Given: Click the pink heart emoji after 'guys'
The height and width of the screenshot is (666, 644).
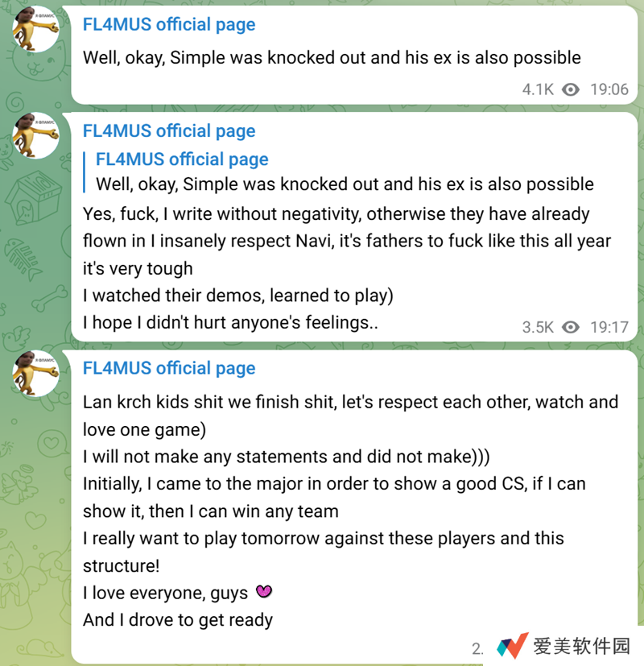Looking at the screenshot, I should click(x=264, y=591).
